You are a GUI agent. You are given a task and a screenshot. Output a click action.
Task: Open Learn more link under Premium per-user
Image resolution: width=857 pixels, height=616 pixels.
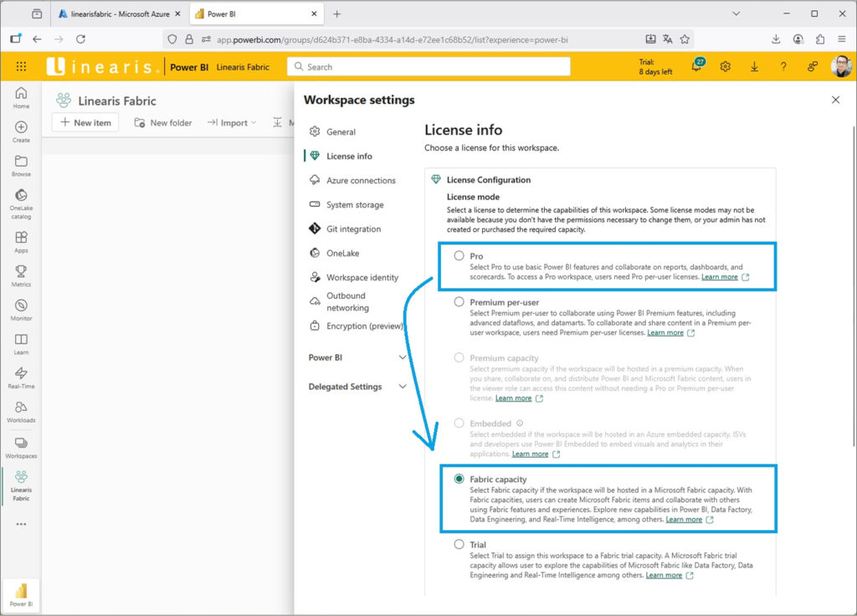665,332
